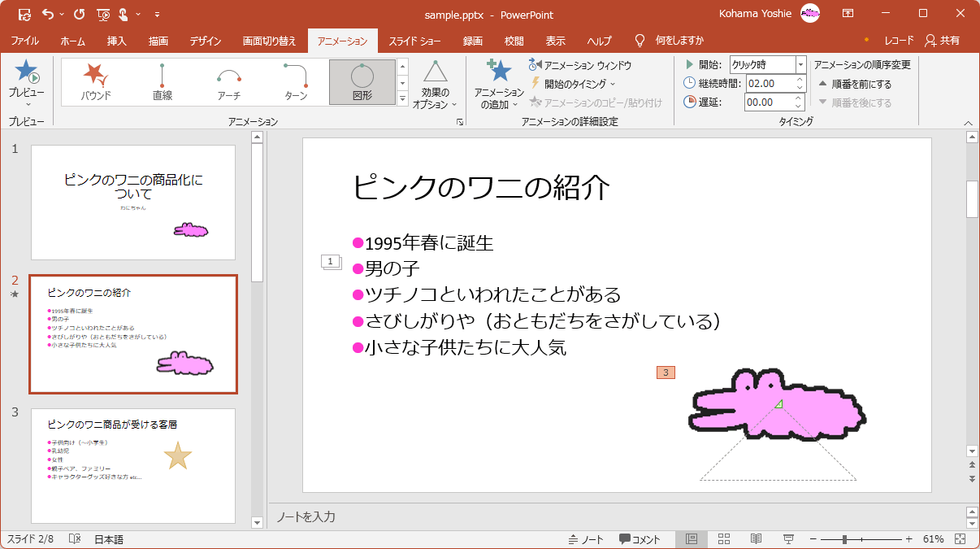980x549 pixels.
Task: Open the undo history dropdown arrow
Action: click(x=63, y=15)
